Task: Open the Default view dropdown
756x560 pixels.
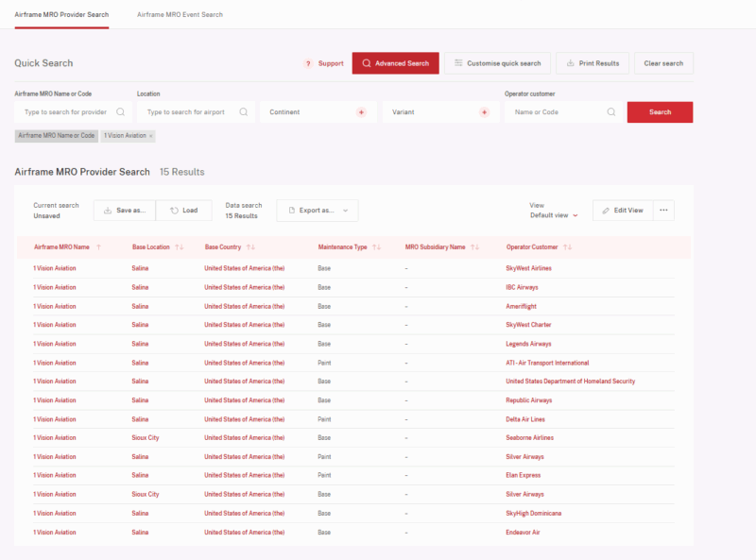Action: (555, 215)
